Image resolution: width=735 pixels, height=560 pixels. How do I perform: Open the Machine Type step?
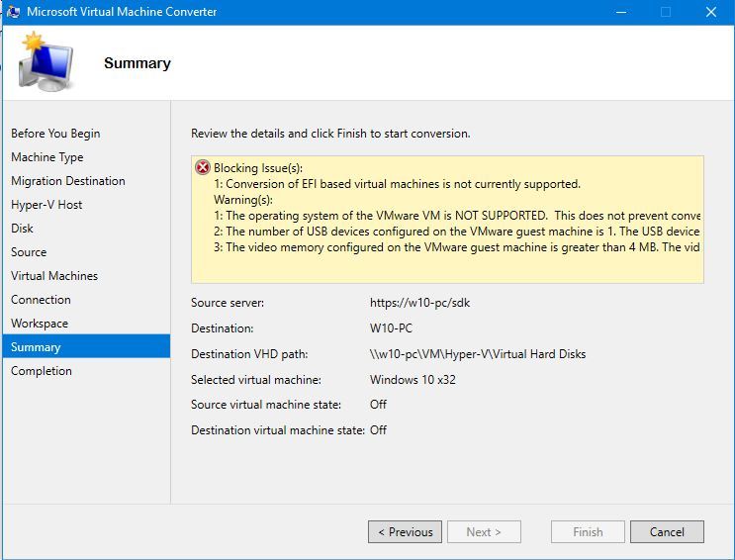click(47, 157)
